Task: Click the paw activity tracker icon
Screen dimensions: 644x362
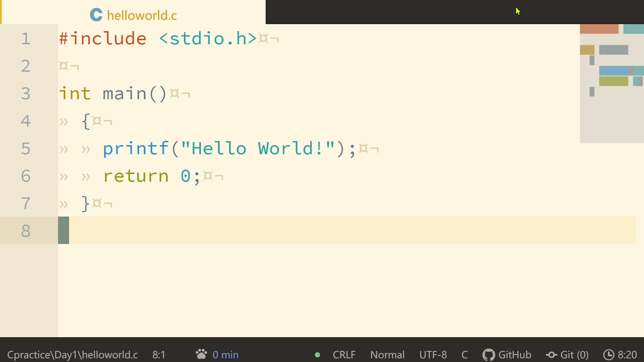Action: (201, 354)
